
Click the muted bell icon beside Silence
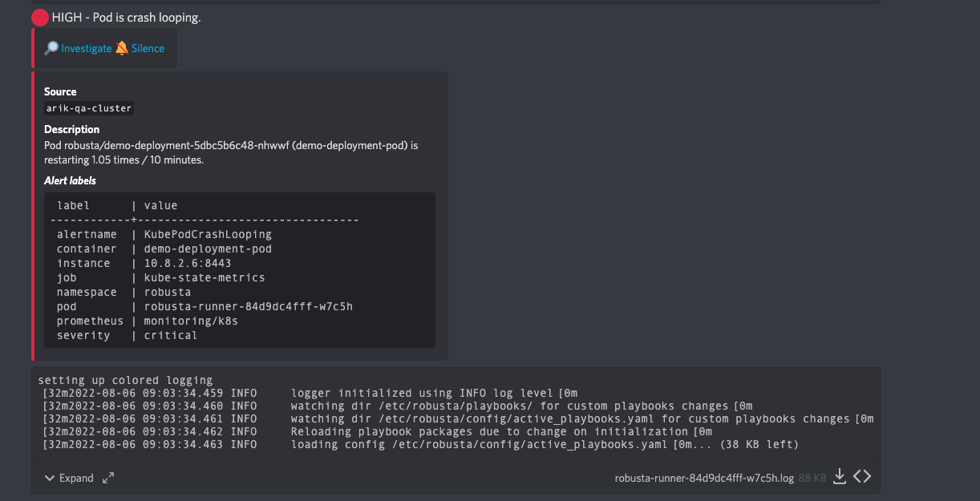click(x=122, y=48)
